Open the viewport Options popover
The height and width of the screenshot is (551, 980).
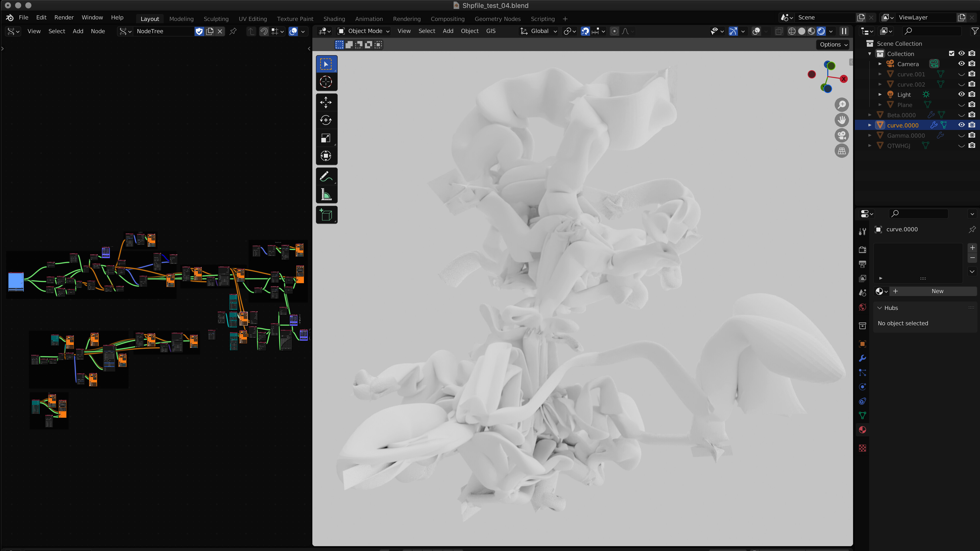833,44
